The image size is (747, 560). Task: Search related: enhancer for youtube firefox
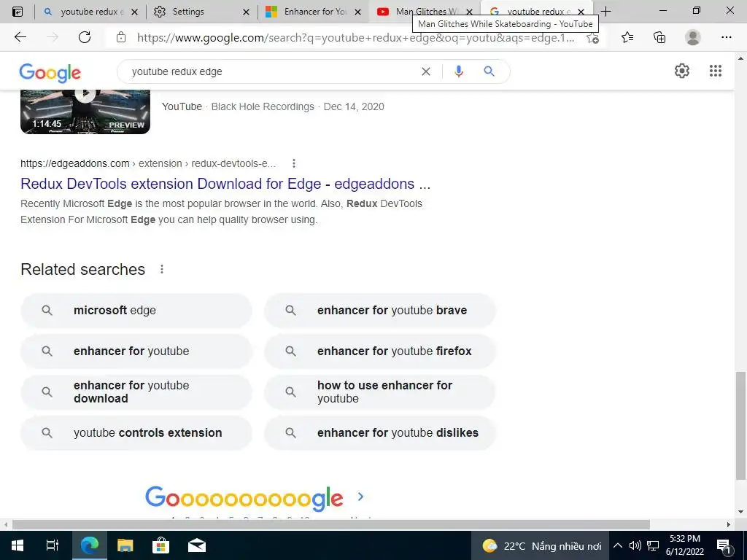[380, 351]
